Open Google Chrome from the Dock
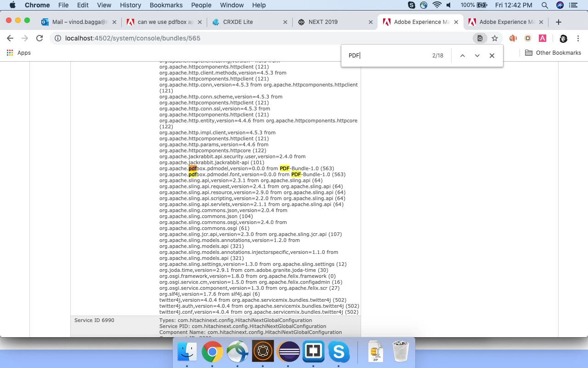 pos(212,352)
